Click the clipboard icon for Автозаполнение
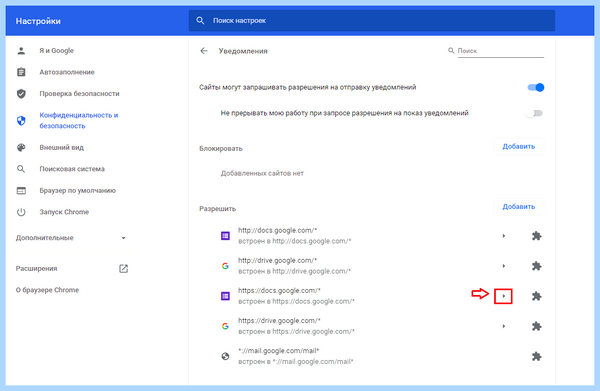The width and height of the screenshot is (600, 391). [21, 72]
